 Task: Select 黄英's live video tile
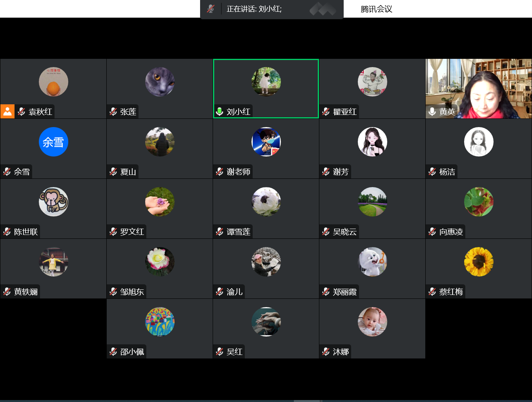coord(478,89)
